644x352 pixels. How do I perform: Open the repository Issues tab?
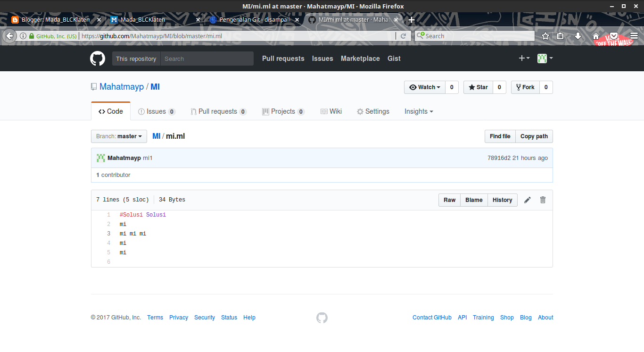[157, 111]
